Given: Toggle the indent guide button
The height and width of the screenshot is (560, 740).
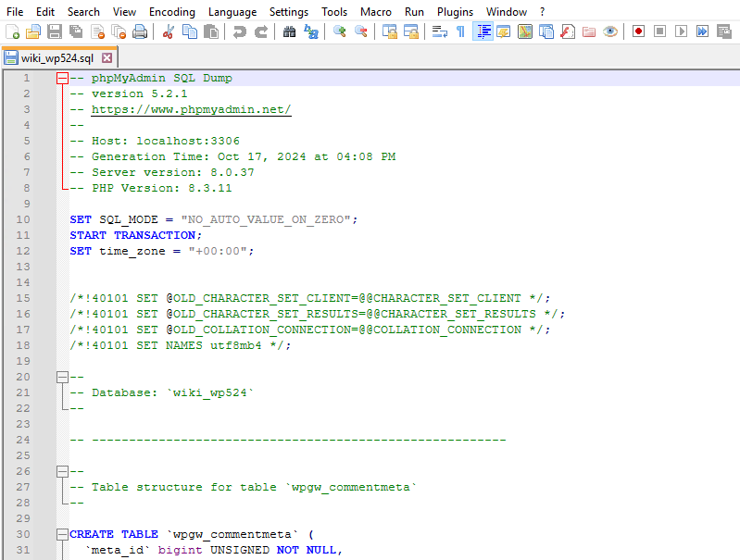Looking at the screenshot, I should point(483,31).
